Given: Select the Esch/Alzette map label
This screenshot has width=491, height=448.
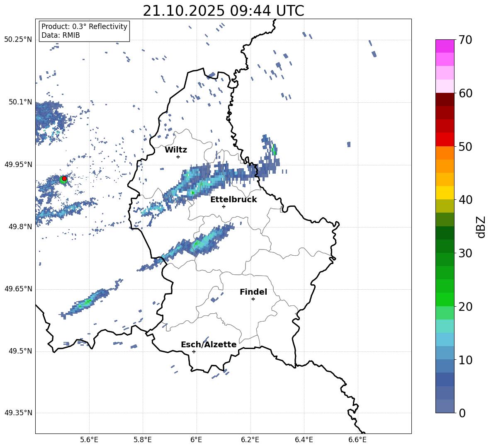Looking at the screenshot, I should coord(209,344).
